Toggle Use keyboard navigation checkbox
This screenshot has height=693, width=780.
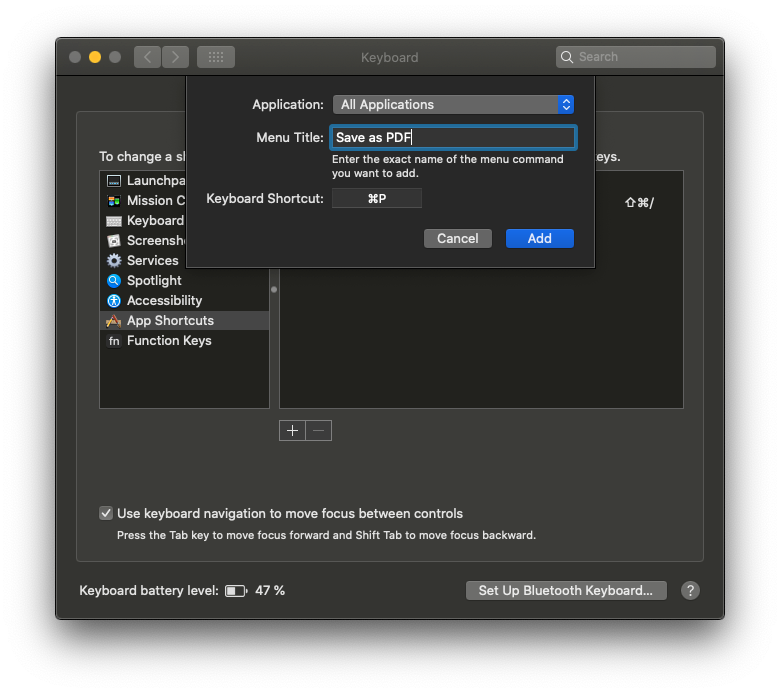coord(105,513)
